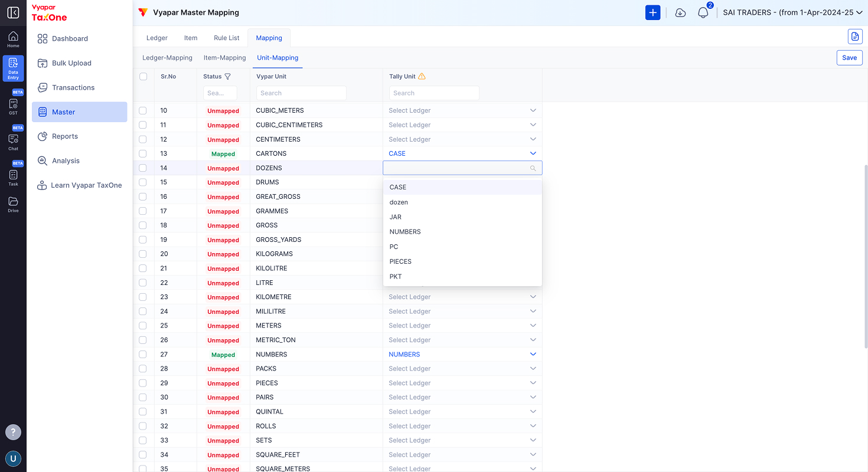Click the Vyapar logo beside Master Mapping title
The image size is (868, 472).
click(x=143, y=12)
